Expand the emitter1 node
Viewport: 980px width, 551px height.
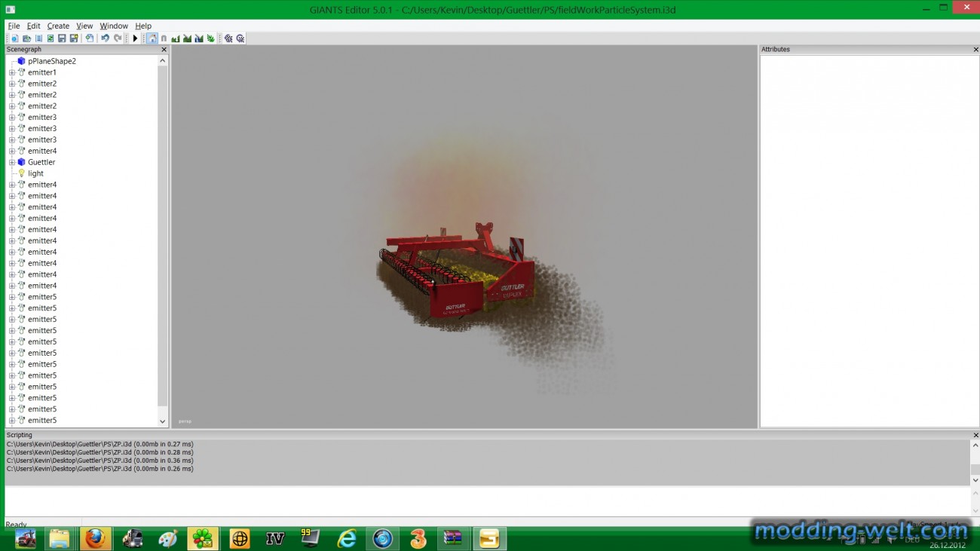(11, 72)
